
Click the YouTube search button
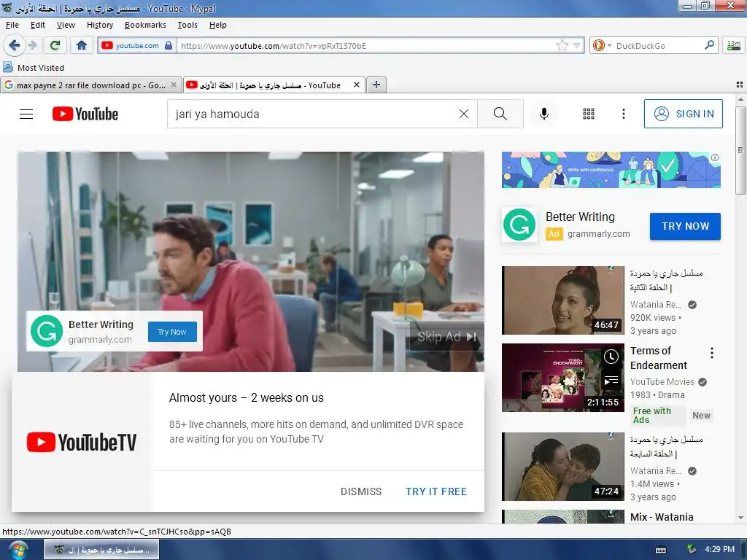(x=500, y=114)
